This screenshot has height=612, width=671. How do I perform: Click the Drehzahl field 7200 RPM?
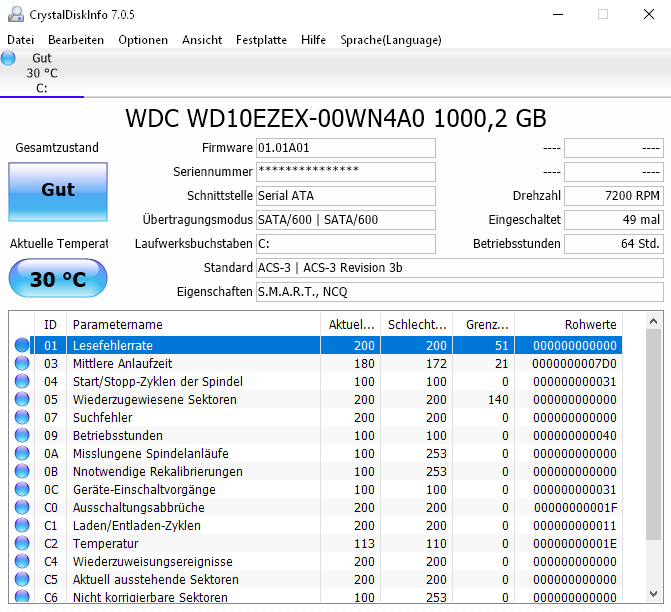(x=614, y=196)
